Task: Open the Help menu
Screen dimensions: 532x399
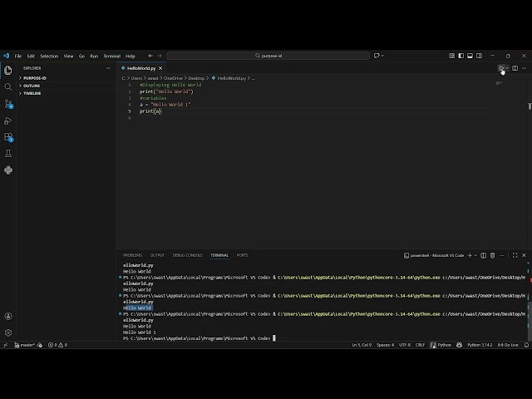Action: coord(131,56)
